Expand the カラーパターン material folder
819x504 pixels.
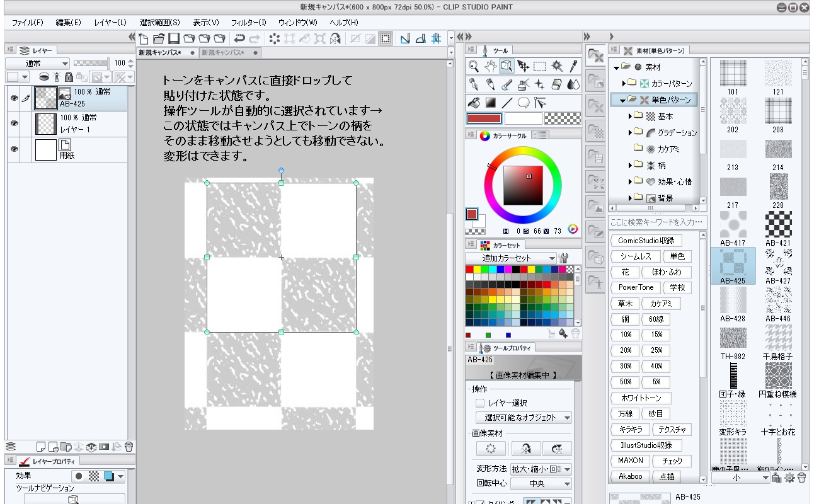pos(624,83)
